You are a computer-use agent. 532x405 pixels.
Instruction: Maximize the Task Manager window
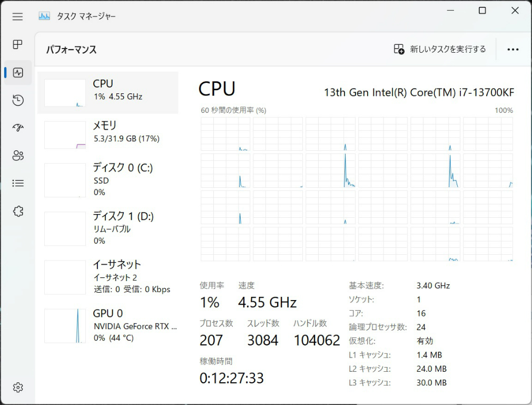pyautogui.click(x=482, y=11)
